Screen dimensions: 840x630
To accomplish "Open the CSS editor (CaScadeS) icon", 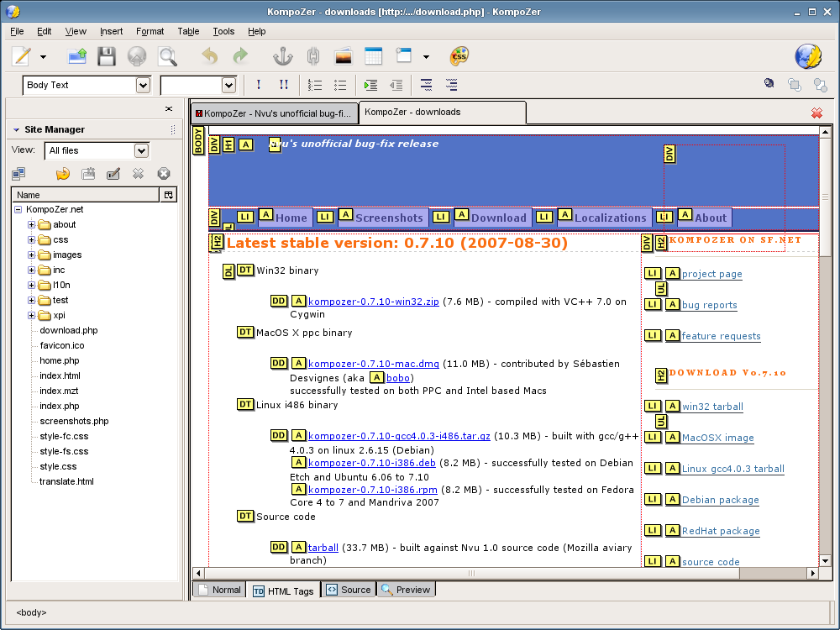I will [459, 56].
